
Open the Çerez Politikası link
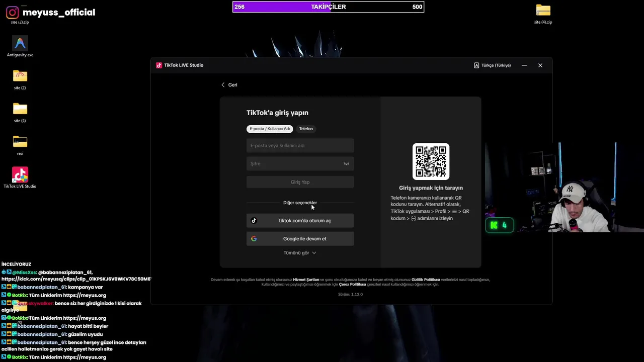pos(352,285)
